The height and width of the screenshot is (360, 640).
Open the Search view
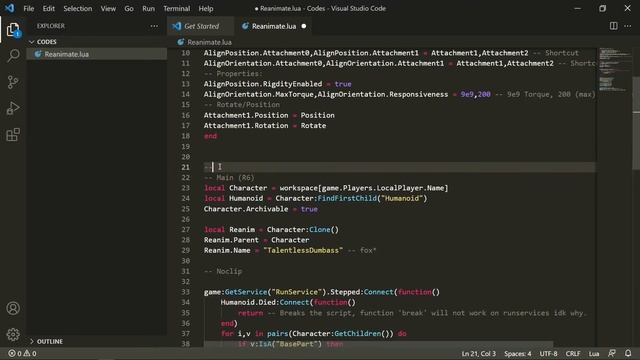pos(13,56)
